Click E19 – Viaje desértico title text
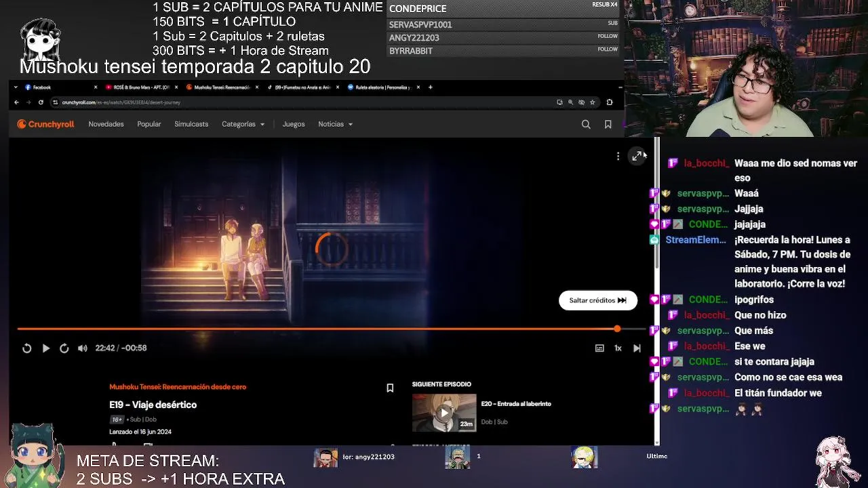The width and height of the screenshot is (868, 488). (x=153, y=405)
